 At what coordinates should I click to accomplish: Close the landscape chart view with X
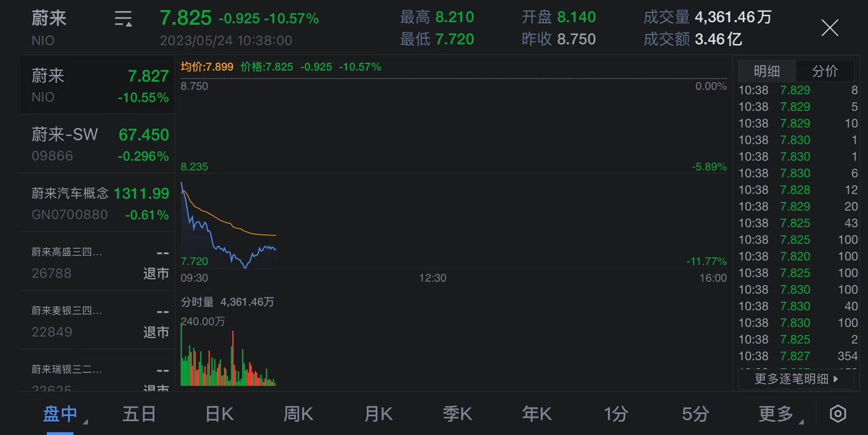tap(830, 28)
